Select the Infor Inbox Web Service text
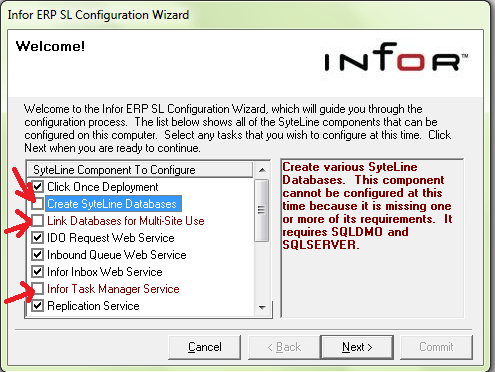The image size is (495, 372). (x=105, y=272)
